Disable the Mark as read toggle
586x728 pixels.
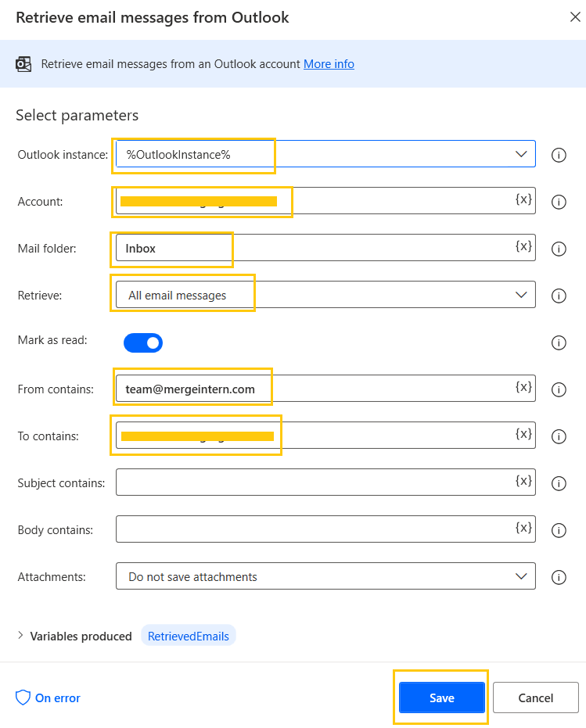[x=142, y=342]
